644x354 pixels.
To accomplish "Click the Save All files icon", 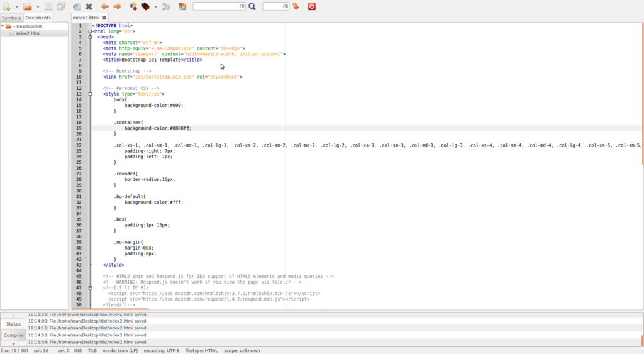I will pos(61,6).
